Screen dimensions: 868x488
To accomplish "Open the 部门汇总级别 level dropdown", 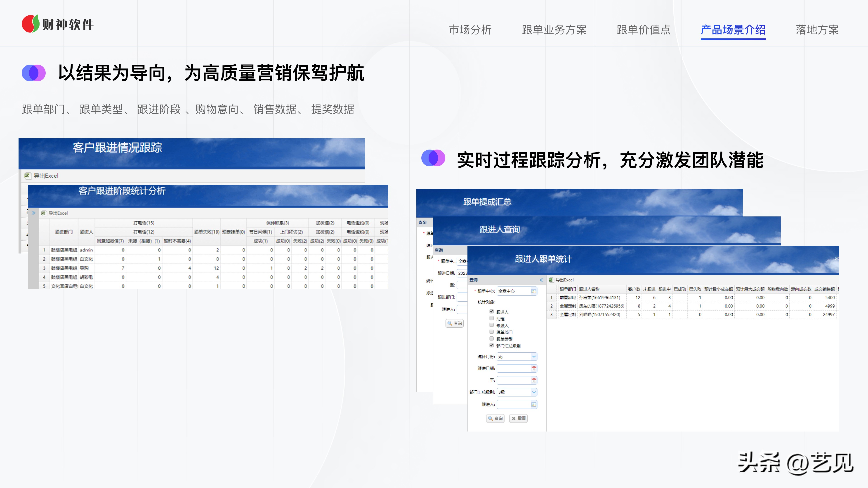I will point(534,392).
